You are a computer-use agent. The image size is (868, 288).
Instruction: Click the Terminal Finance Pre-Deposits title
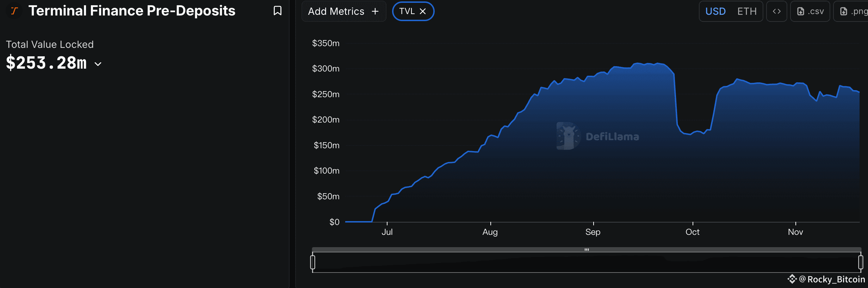click(132, 11)
